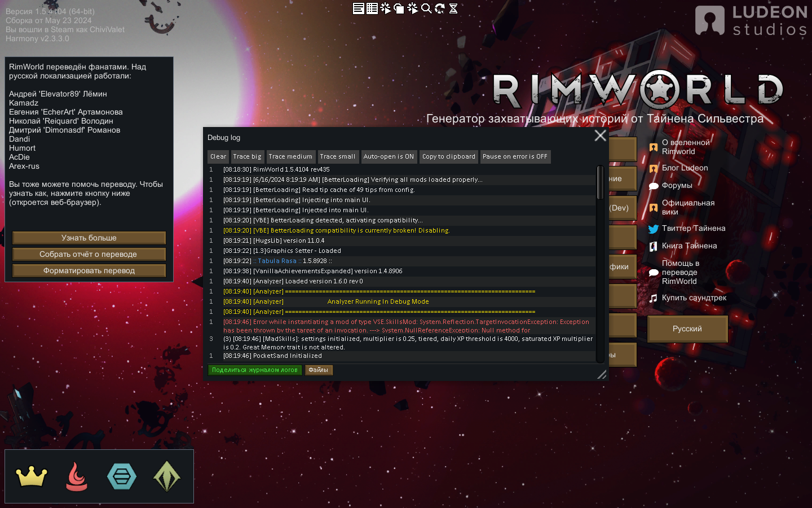Click the second sparkle-cursor dev toolbar icon
Viewport: 812px width, 508px height.
point(413,8)
